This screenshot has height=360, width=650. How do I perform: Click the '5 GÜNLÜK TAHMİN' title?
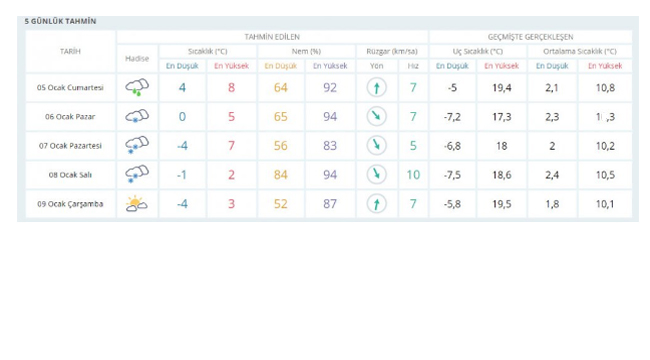61,21
